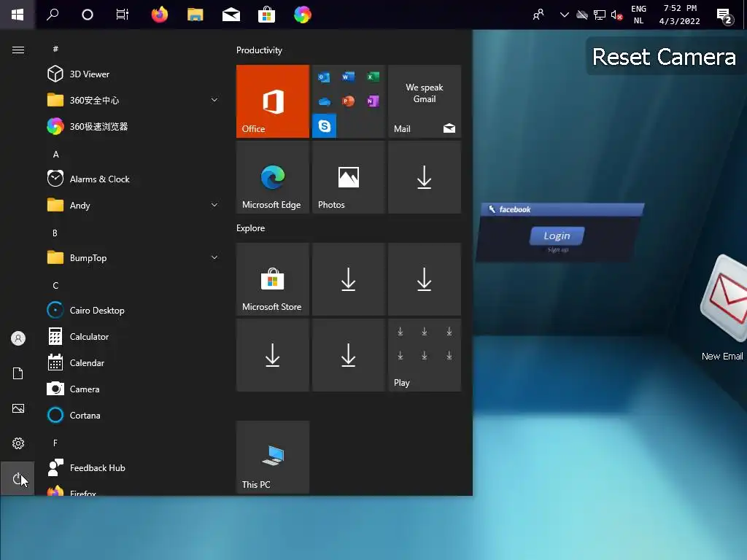This screenshot has width=747, height=560.
Task: Open Mail app from the taskbar
Action: pos(231,15)
